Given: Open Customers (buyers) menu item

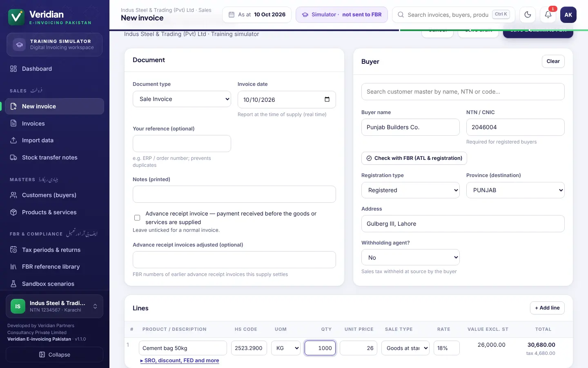Looking at the screenshot, I should (x=55, y=195).
